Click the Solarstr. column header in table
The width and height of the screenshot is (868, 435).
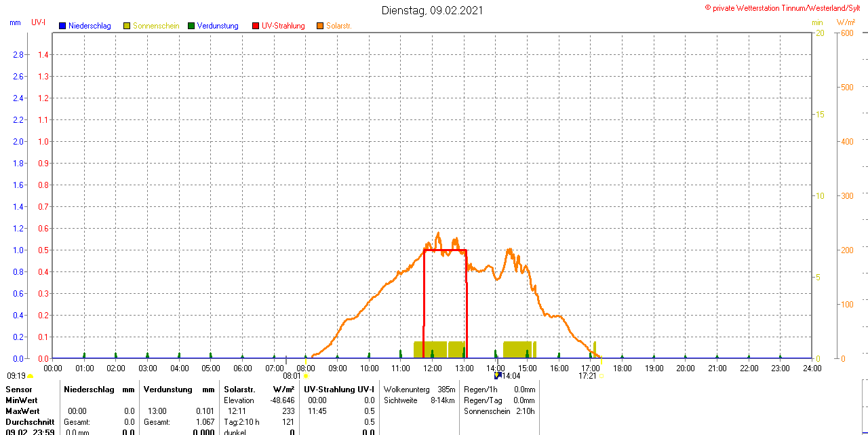point(239,390)
